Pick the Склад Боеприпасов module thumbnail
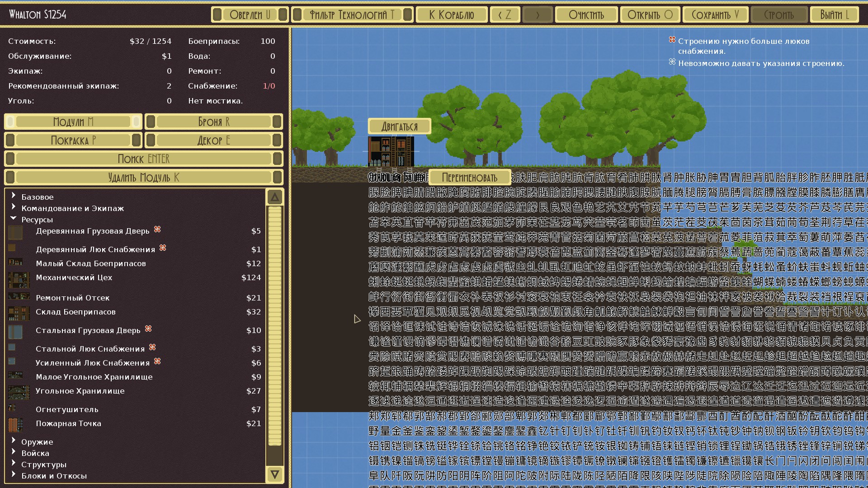Viewport: 868px width, 488px height. click(x=19, y=313)
